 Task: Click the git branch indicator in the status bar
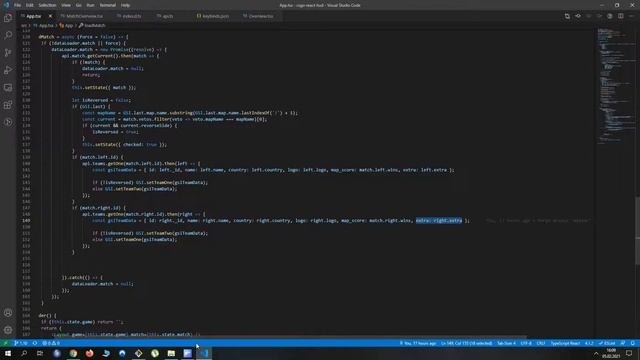[21, 343]
